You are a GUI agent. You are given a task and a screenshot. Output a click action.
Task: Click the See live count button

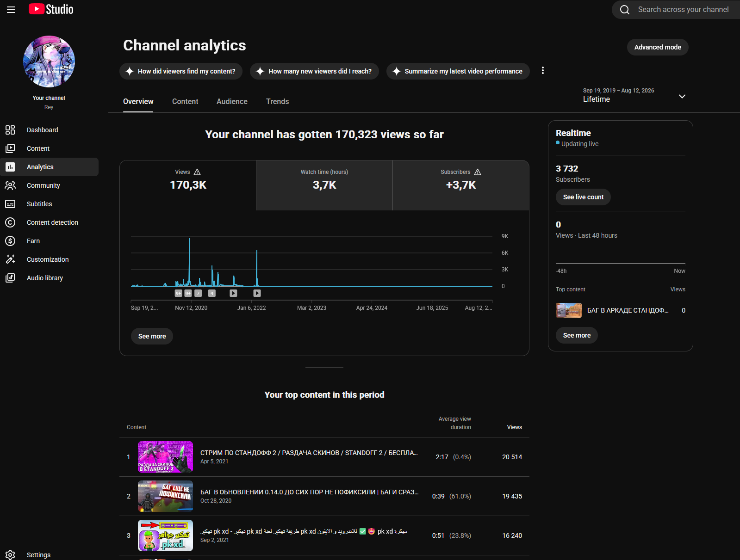point(583,197)
